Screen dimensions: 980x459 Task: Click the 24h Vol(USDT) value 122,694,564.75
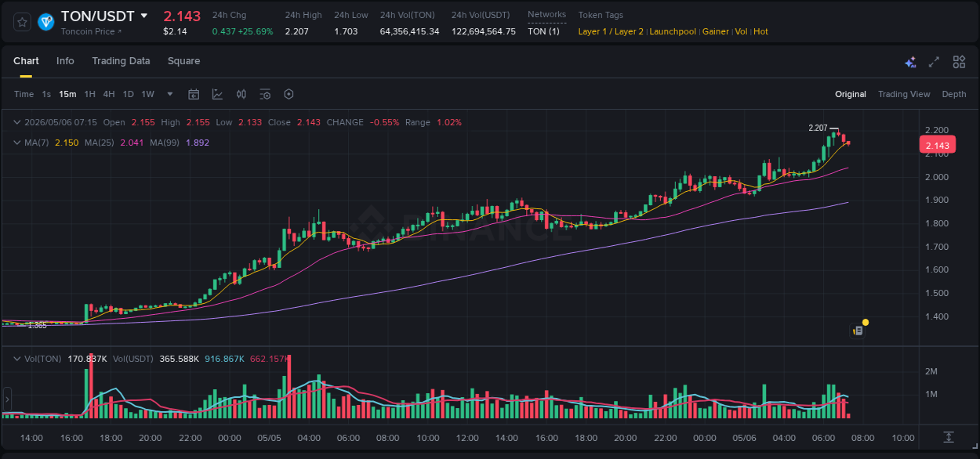point(484,31)
